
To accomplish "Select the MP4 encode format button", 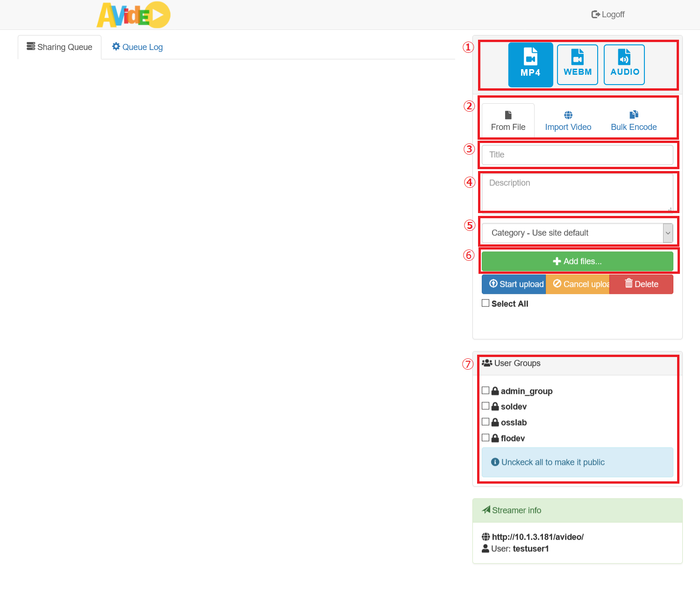I will 530,65.
